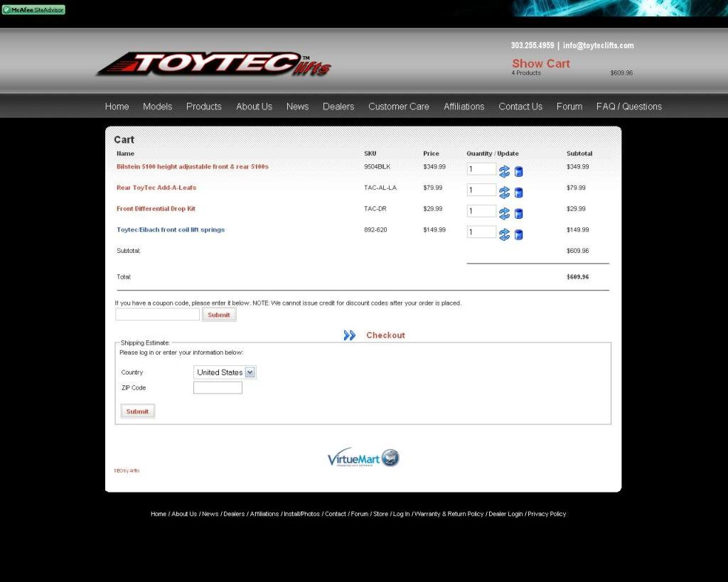Screen dimensions: 728x582
Task: Go to the Models menu
Action: pyautogui.click(x=157, y=107)
